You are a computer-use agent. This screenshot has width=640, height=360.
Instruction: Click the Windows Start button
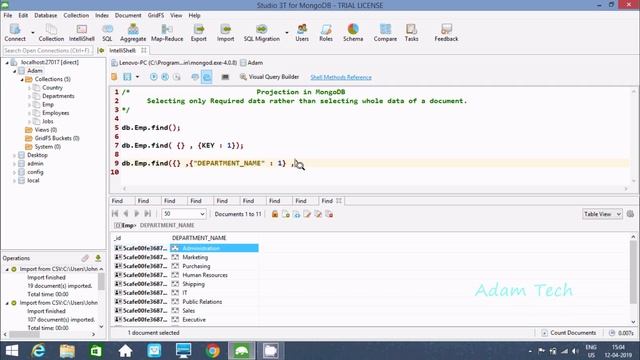tap(12, 351)
